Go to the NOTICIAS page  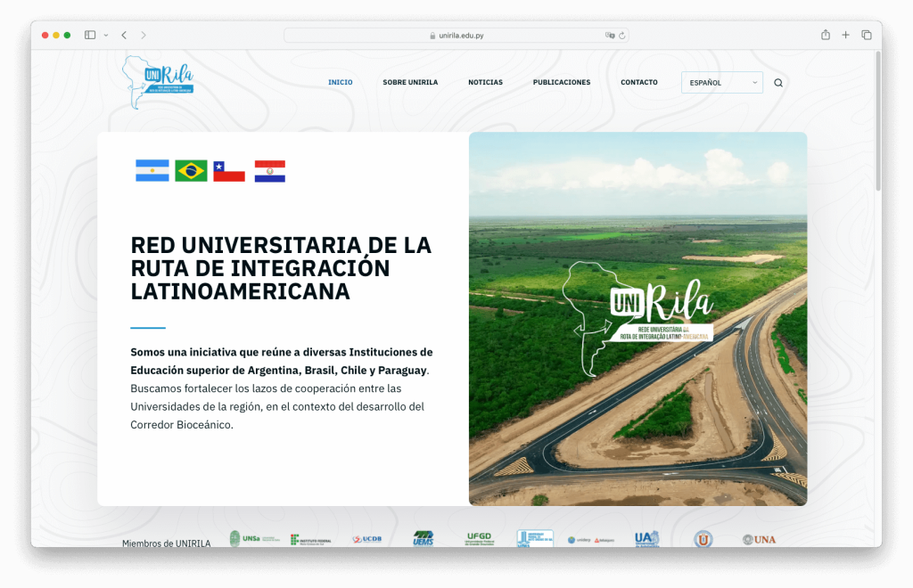point(485,82)
